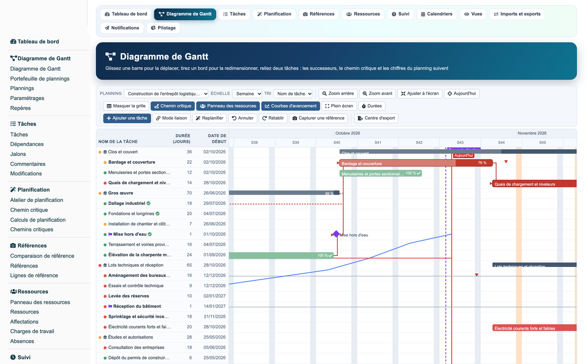
Task: Toggle Mode liaison
Action: 171,118
